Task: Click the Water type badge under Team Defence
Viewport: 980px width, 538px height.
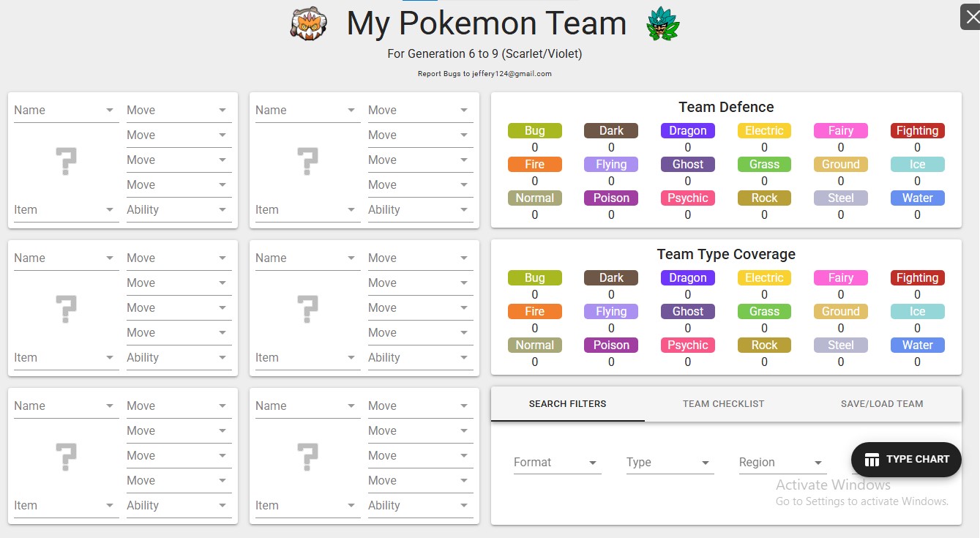Action: [x=918, y=198]
